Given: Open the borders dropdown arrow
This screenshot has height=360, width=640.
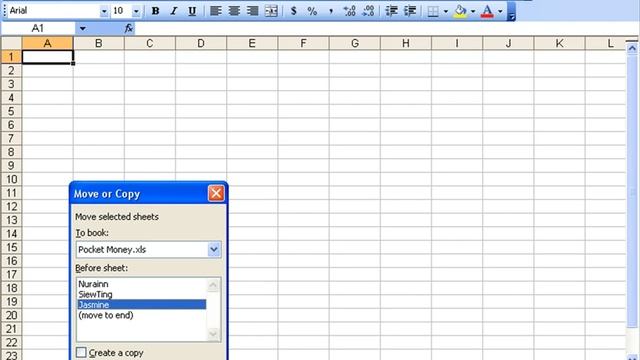Looking at the screenshot, I should pyautogui.click(x=445, y=11).
